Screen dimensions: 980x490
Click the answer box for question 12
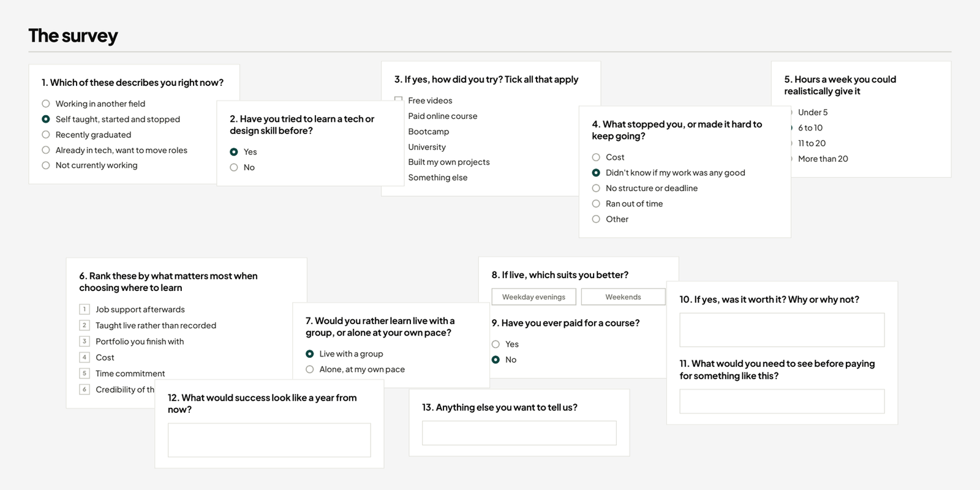tap(269, 440)
